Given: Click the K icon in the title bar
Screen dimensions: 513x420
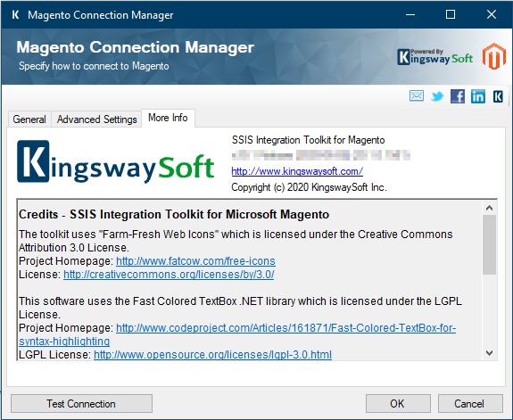Looking at the screenshot, I should coord(15,15).
